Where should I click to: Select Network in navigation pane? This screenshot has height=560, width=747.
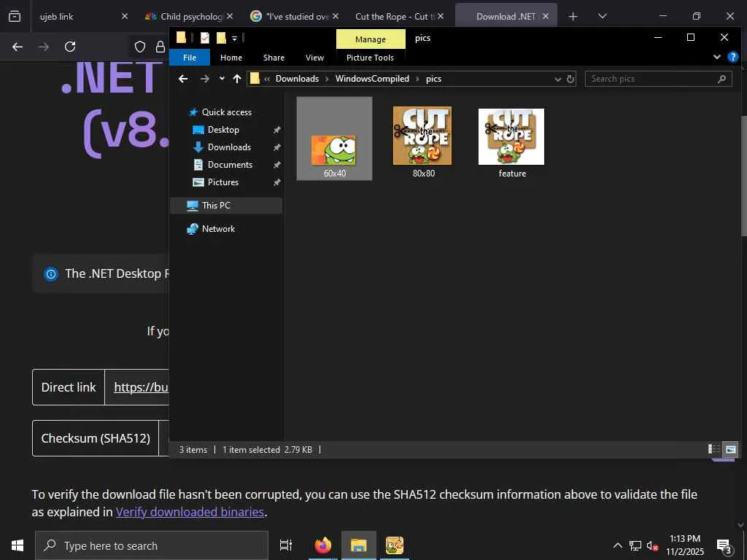217,229
